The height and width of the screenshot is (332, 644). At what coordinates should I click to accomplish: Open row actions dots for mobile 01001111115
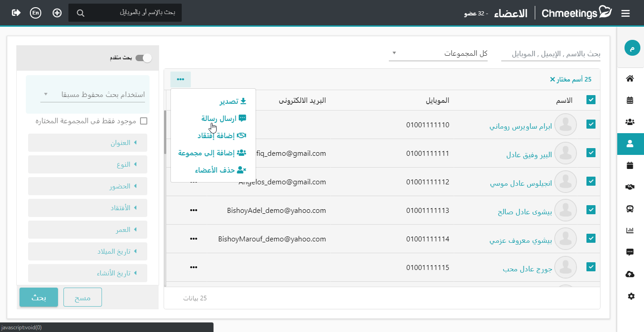click(x=194, y=267)
